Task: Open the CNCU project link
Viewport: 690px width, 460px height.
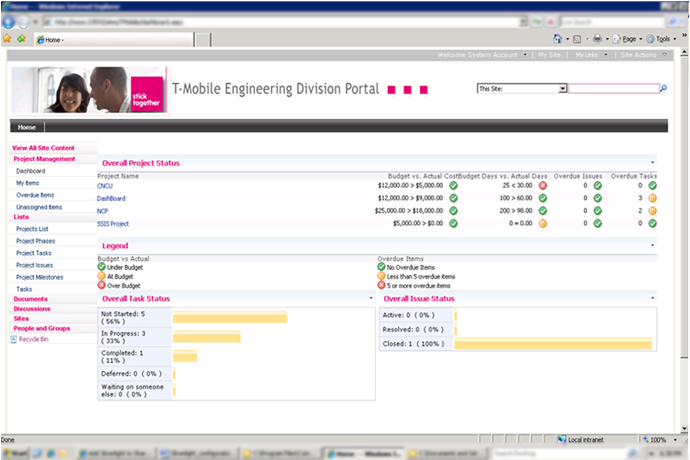Action: pos(105,186)
